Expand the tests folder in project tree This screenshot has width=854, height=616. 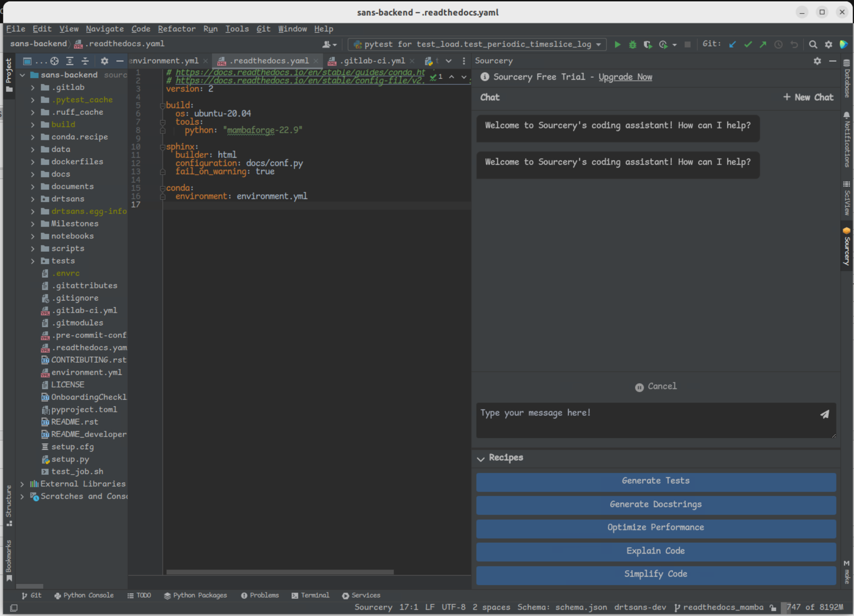tap(33, 261)
